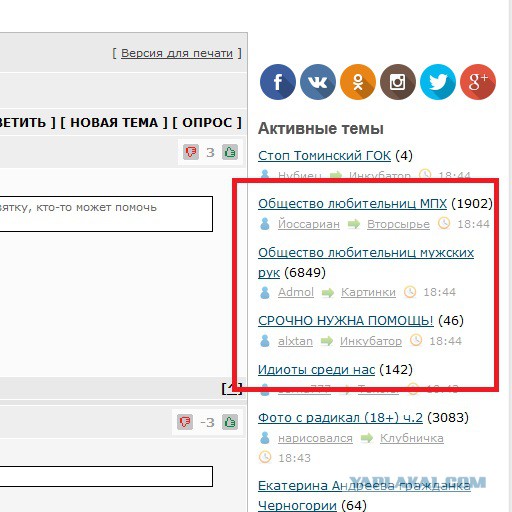Open the Odnoklassniki social icon

tap(358, 82)
